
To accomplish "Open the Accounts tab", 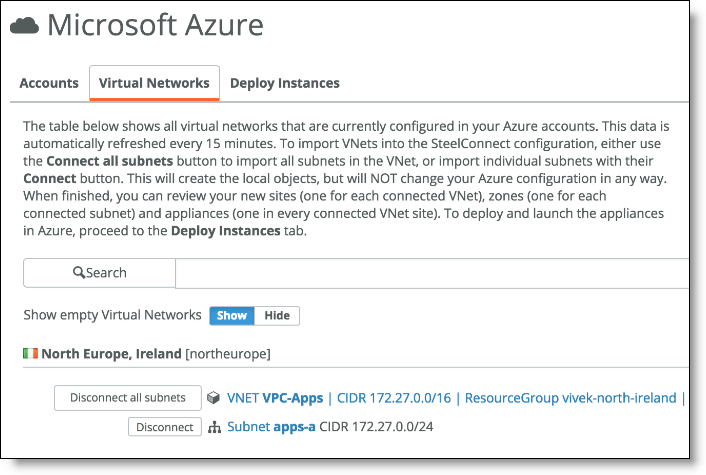I will 49,83.
